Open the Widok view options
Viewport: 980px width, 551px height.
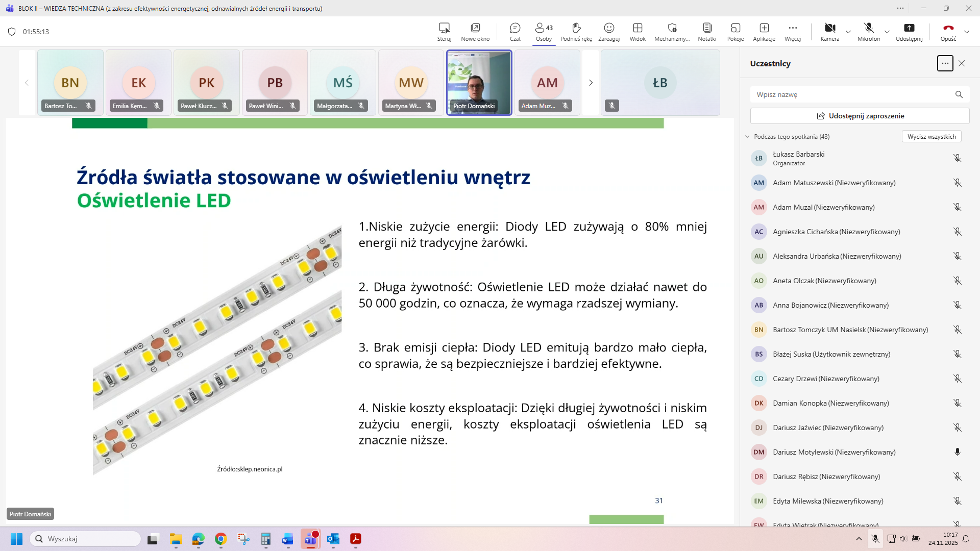[x=638, y=32]
